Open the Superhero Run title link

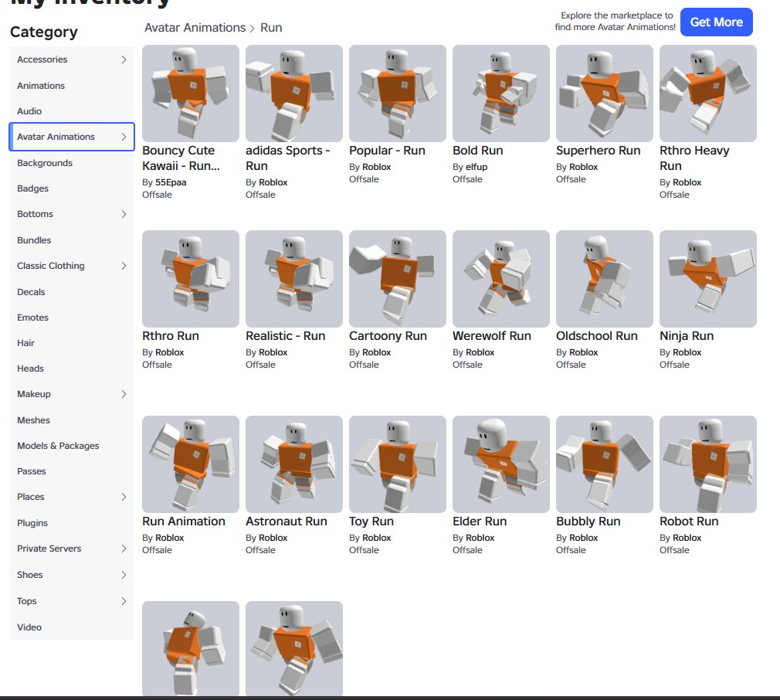[x=598, y=151]
